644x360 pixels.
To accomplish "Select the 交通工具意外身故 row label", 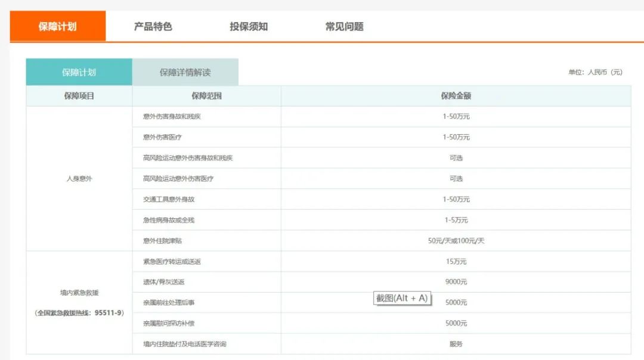I will pyautogui.click(x=169, y=200).
